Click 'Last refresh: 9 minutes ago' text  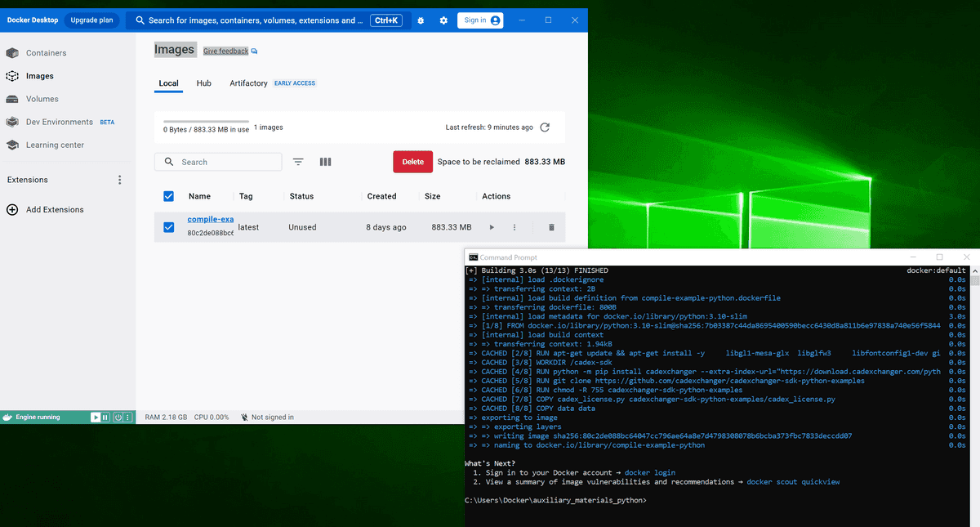coord(489,127)
